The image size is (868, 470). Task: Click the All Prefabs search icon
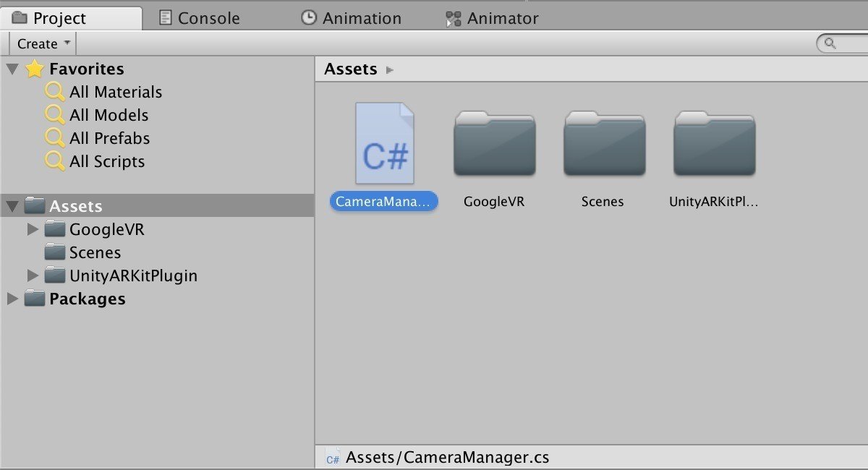(x=55, y=138)
